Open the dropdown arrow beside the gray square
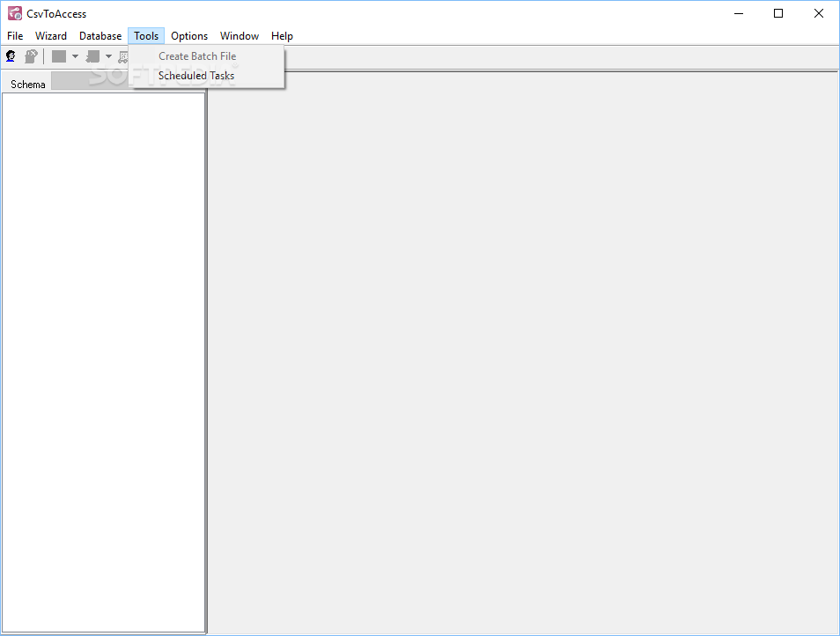840x636 pixels. (75, 56)
